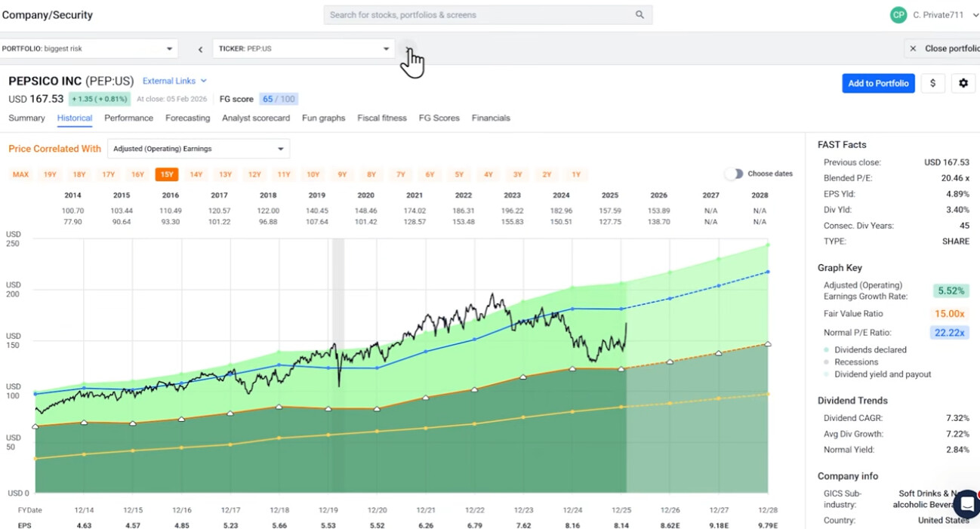The width and height of the screenshot is (980, 529).
Task: Click the External Links chevron icon
Action: coord(204,81)
